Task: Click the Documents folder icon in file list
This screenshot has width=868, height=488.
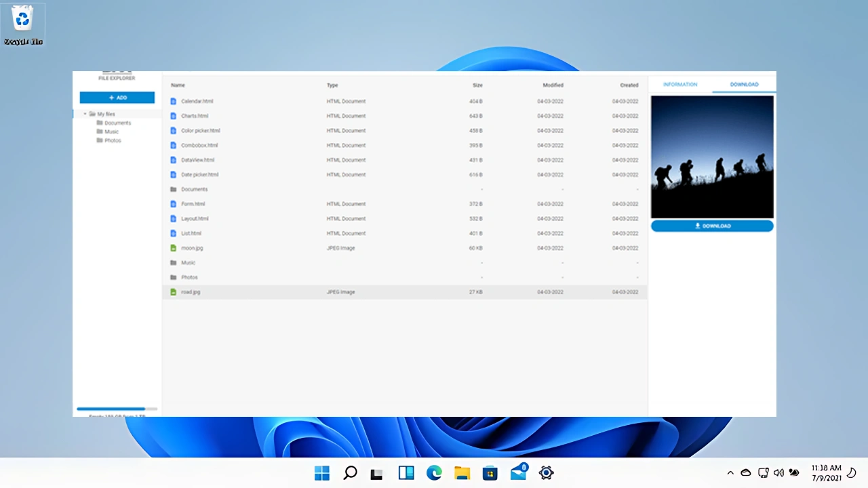Action: click(x=174, y=189)
